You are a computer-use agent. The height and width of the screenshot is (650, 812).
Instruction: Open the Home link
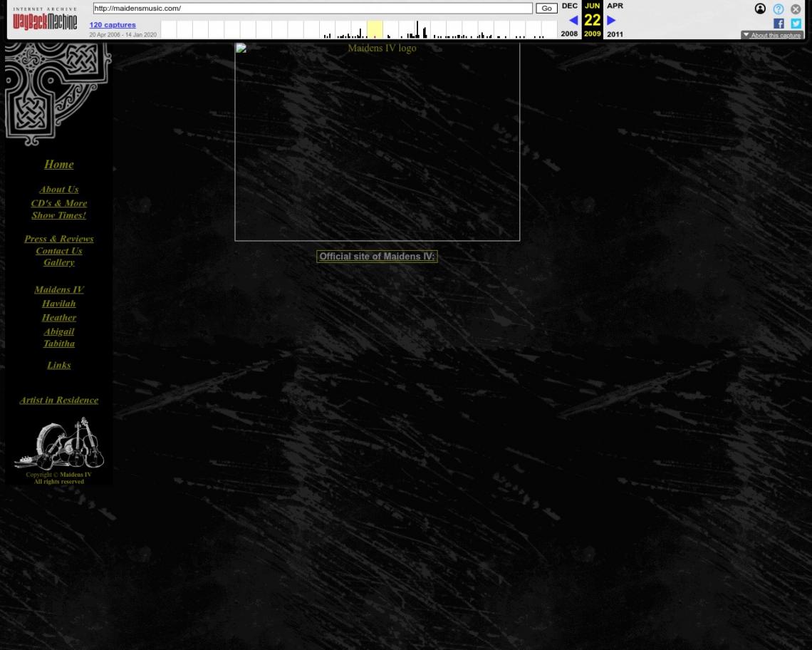point(58,165)
